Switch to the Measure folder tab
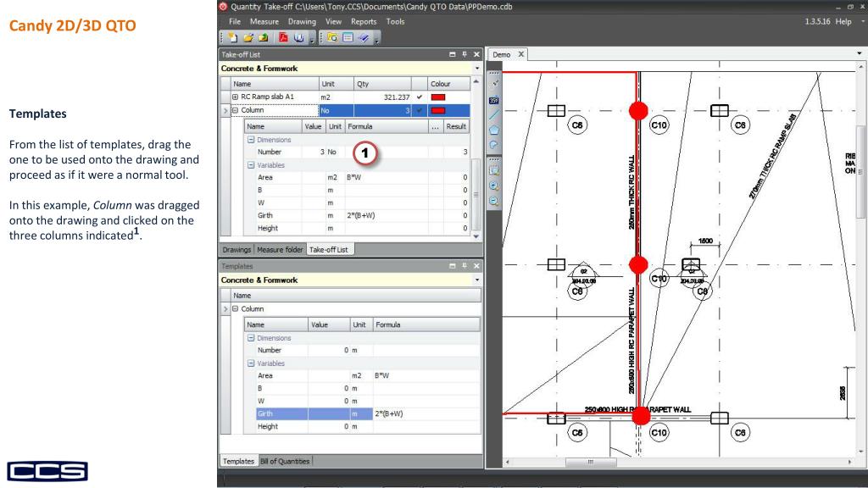The image size is (868, 488). [x=280, y=250]
